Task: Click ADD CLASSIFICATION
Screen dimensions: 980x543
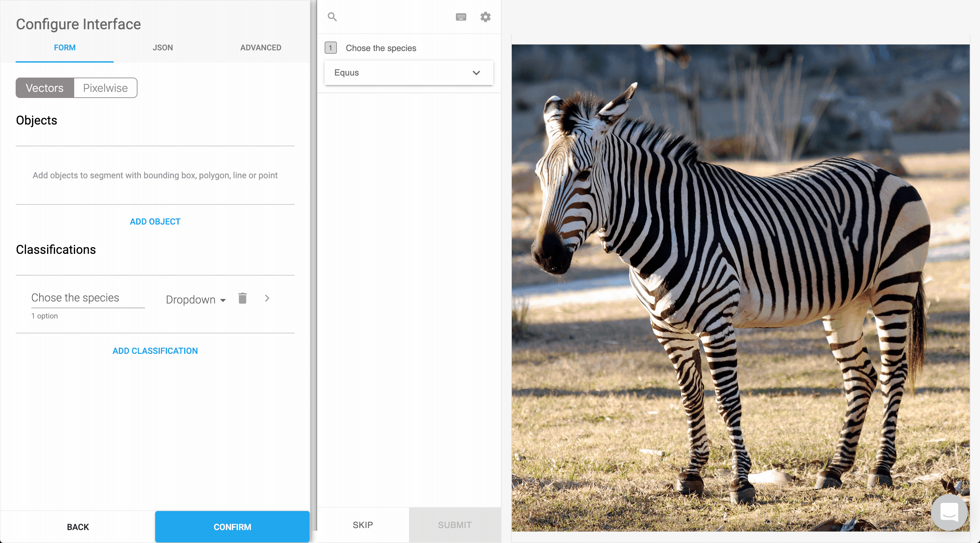Action: click(x=155, y=351)
